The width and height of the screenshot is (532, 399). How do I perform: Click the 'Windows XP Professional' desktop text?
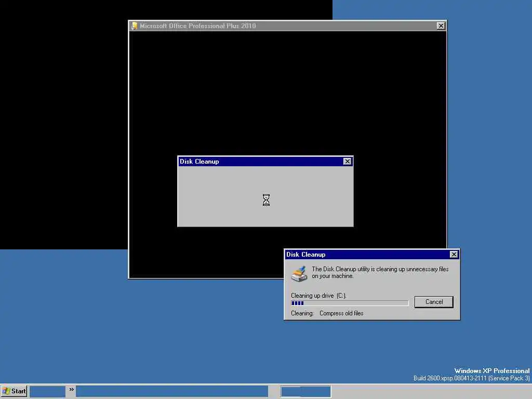tap(491, 371)
